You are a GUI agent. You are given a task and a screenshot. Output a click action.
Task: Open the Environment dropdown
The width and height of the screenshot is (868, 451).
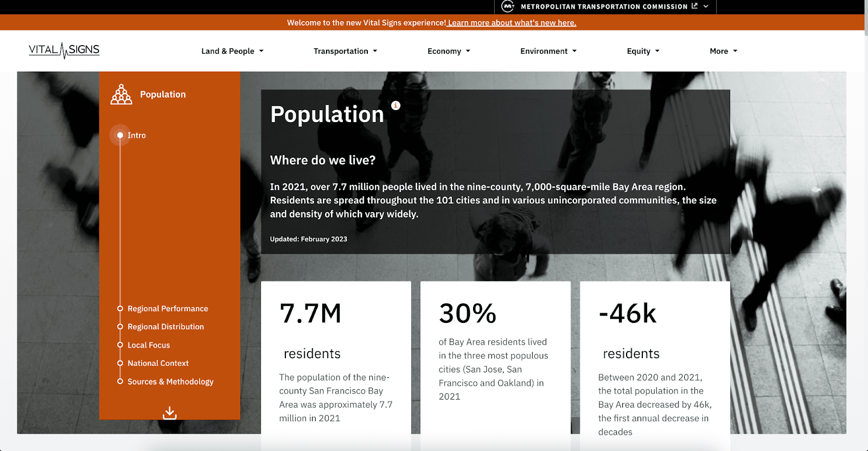pyautogui.click(x=548, y=51)
